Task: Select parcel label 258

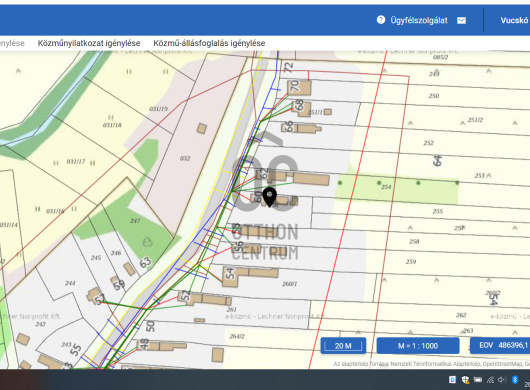Action: (414, 241)
